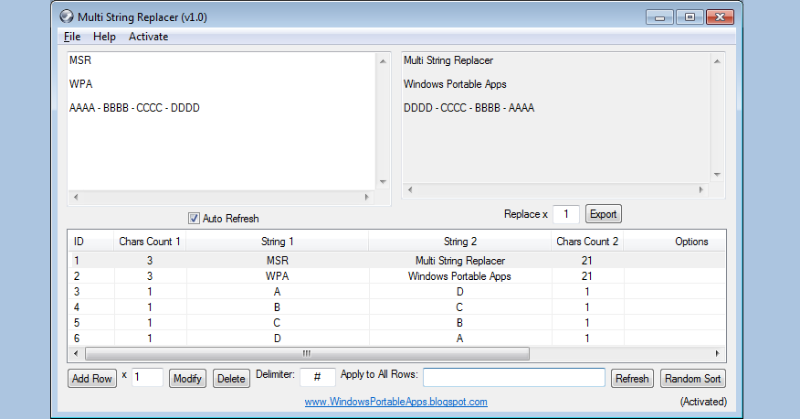Screen dimensions: 800x419
Task: Open the File menu
Action: coord(72,37)
